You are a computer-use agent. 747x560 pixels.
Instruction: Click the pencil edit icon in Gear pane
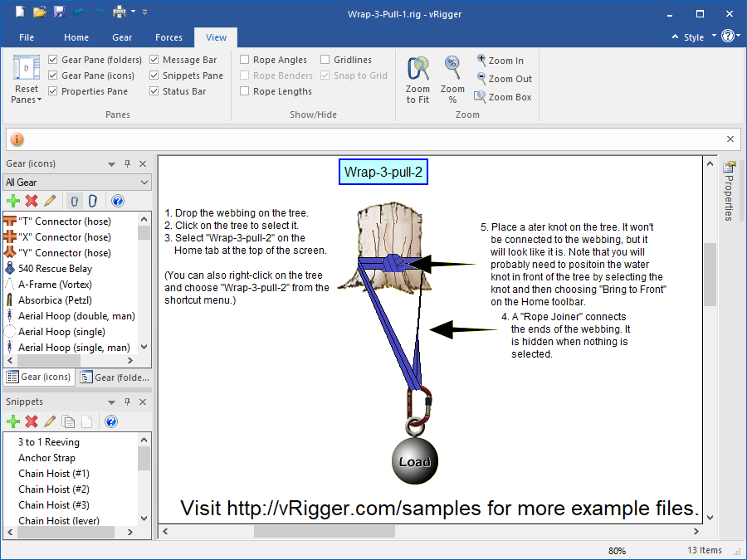click(x=50, y=201)
